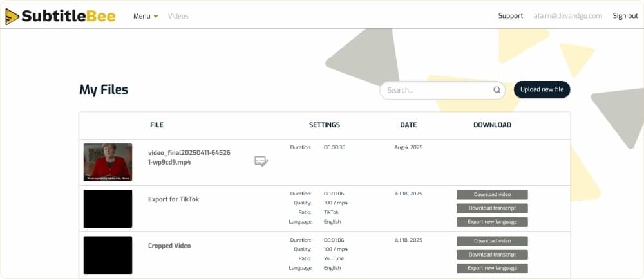The width and height of the screenshot is (644, 279).
Task: Open the Cropped Video thumbnail
Action: tap(108, 255)
